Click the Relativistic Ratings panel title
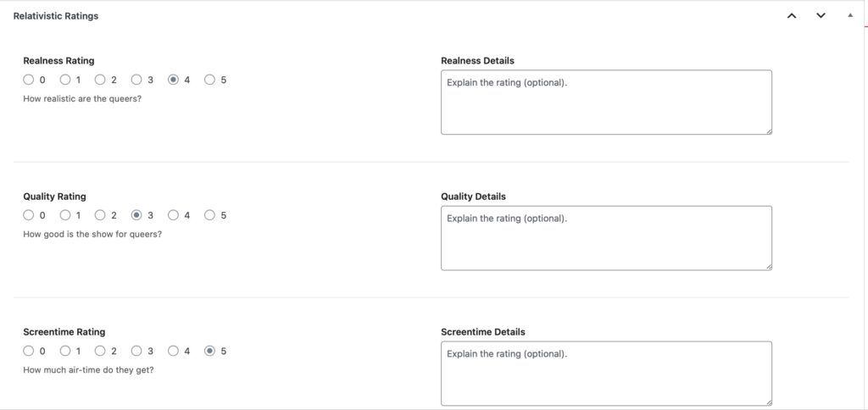868x410 pixels. [56, 15]
